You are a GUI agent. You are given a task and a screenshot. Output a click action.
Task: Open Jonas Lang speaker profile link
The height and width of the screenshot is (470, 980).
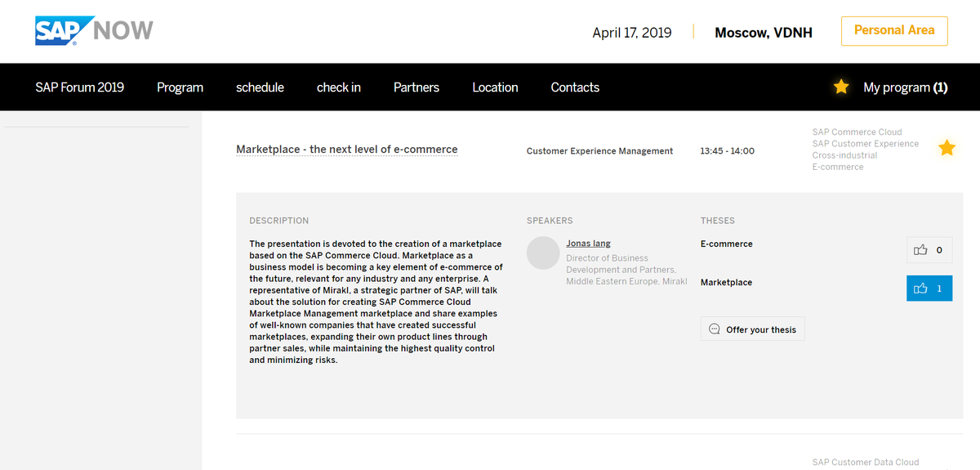tap(588, 244)
